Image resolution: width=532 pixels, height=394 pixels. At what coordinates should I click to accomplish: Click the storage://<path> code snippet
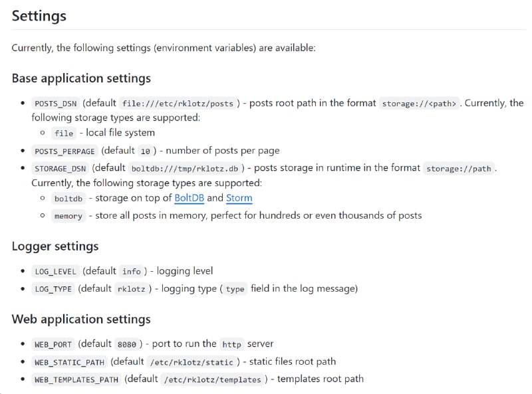point(419,104)
